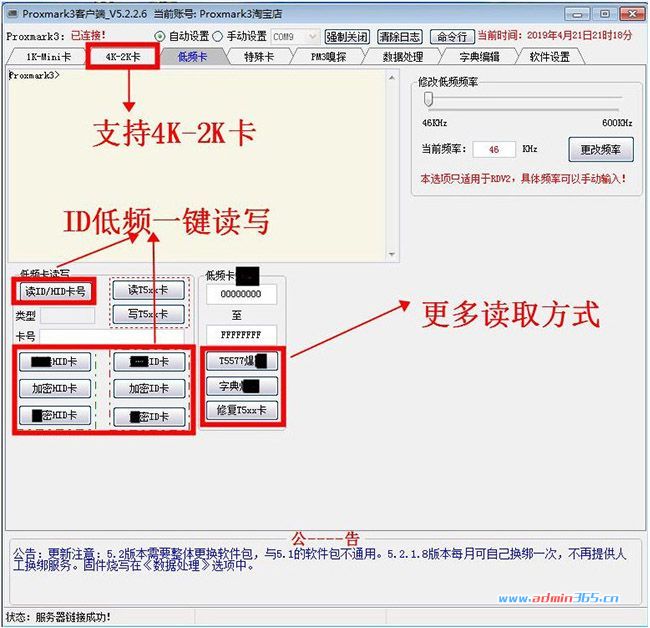Select the 低频卡 tab
650x628 pixels.
[x=192, y=57]
